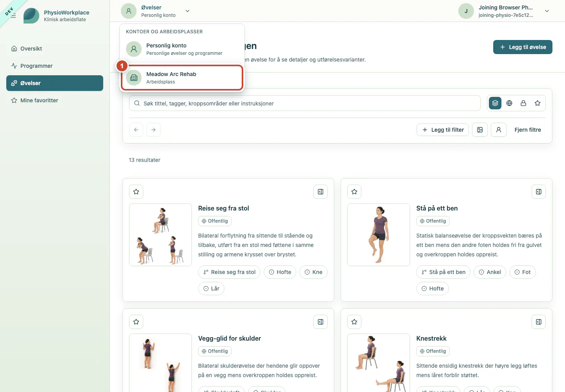
Task: Choose Meadow Arc Rehab workspace
Action: pyautogui.click(x=182, y=78)
